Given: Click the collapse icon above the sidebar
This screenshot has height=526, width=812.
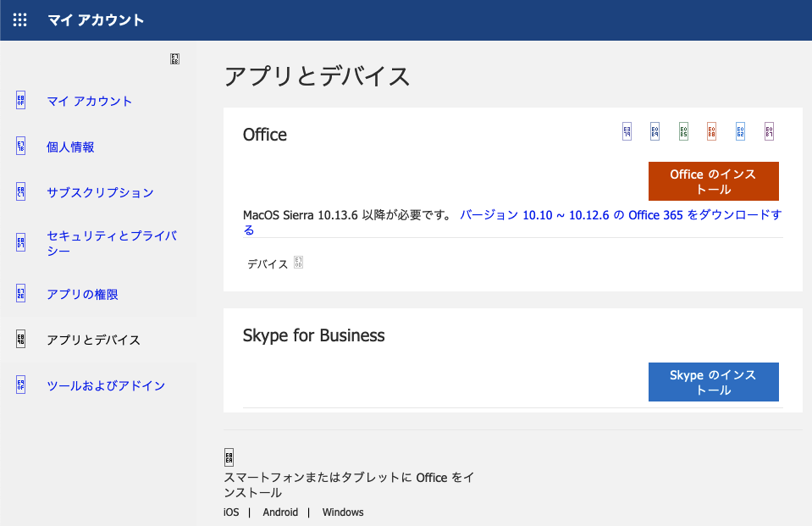Looking at the screenshot, I should click(174, 59).
